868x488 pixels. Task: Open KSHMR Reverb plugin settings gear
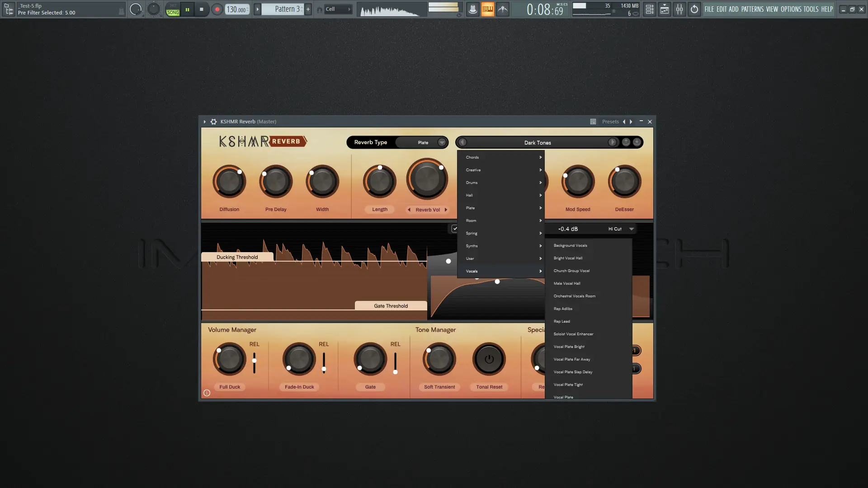click(214, 122)
